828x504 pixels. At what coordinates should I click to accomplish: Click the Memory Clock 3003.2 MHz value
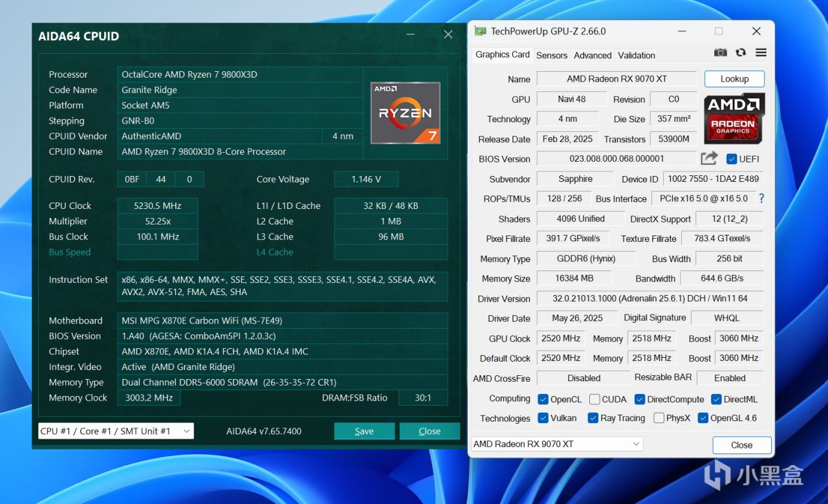pos(149,398)
